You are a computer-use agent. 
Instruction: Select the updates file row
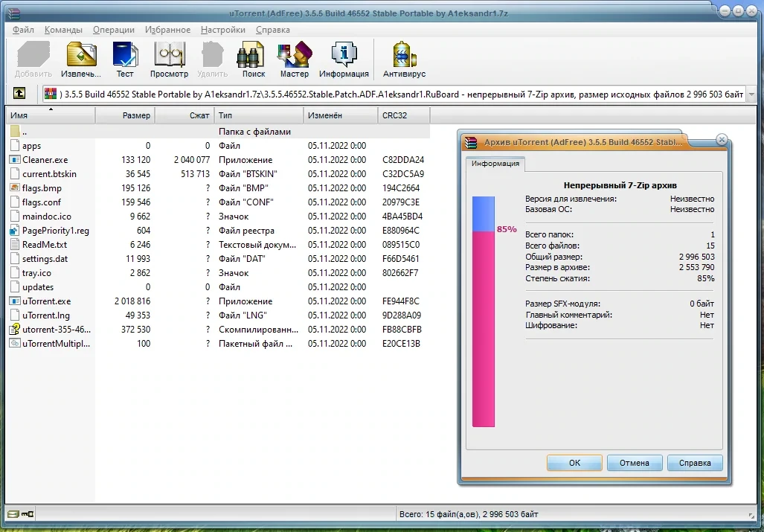pyautogui.click(x=219, y=287)
